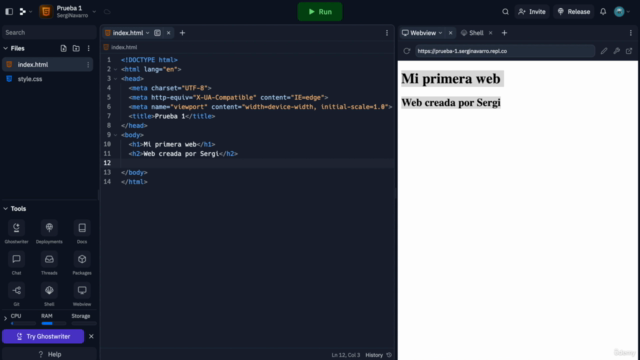
Task: Click the RAM usage bar
Action: pos(53,323)
